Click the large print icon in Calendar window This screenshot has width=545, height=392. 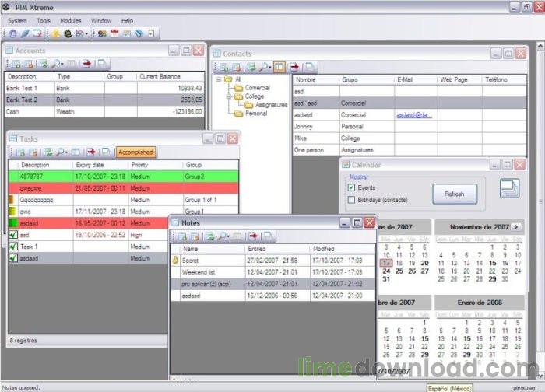click(x=509, y=188)
